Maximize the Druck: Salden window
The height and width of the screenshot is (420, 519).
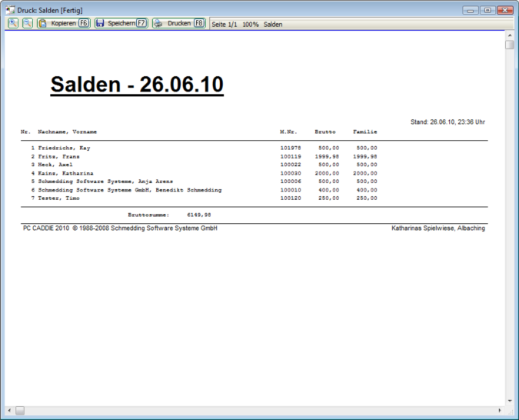click(487, 10)
